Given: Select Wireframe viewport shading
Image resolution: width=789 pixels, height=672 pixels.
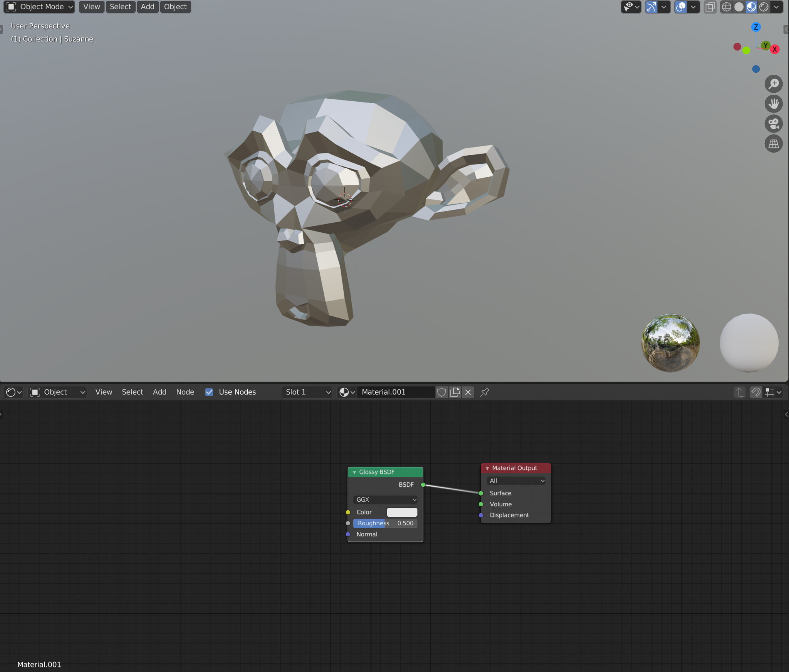Looking at the screenshot, I should (x=727, y=7).
